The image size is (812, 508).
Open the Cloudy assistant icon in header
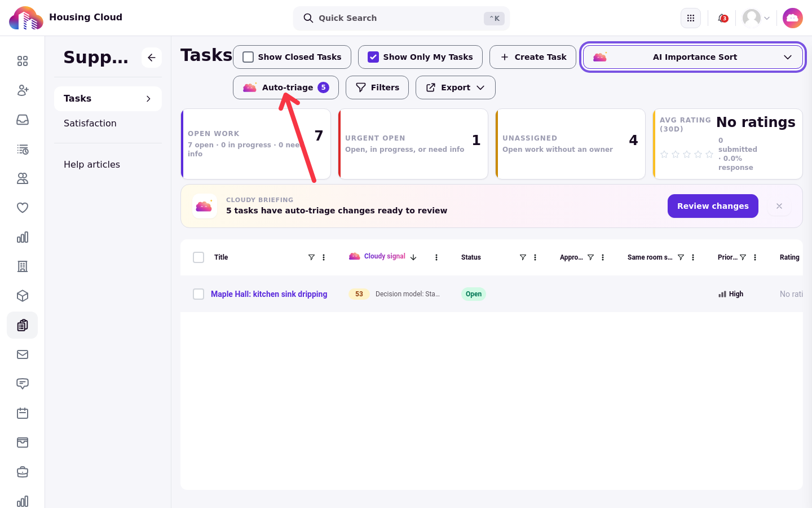point(792,18)
